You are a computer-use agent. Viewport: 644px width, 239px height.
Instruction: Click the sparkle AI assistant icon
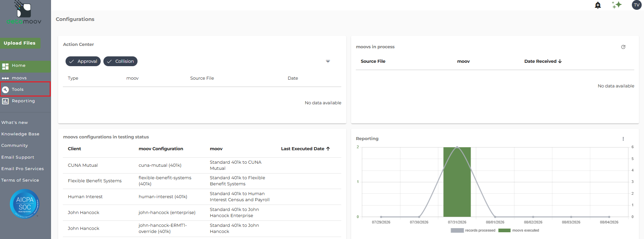tap(617, 5)
